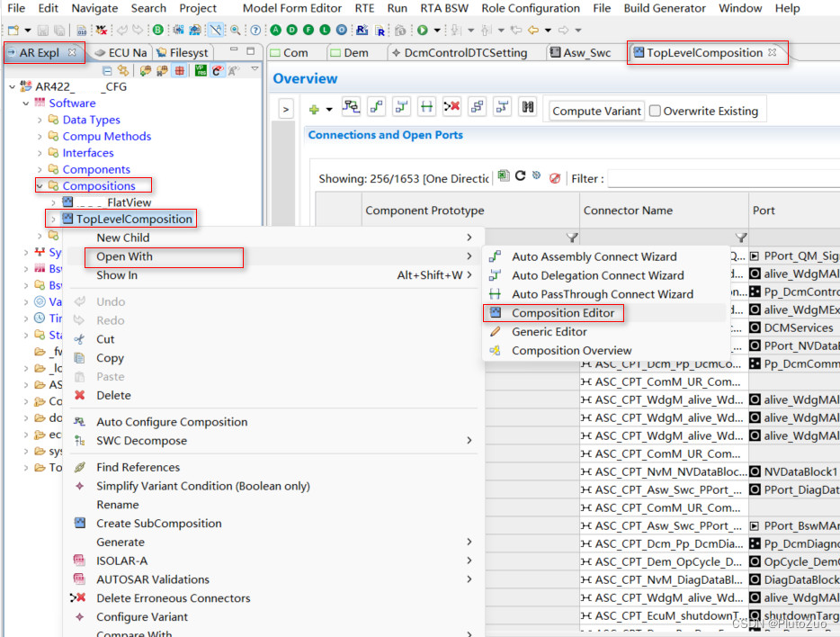Open the Connector Name column filter funnel

(x=740, y=237)
